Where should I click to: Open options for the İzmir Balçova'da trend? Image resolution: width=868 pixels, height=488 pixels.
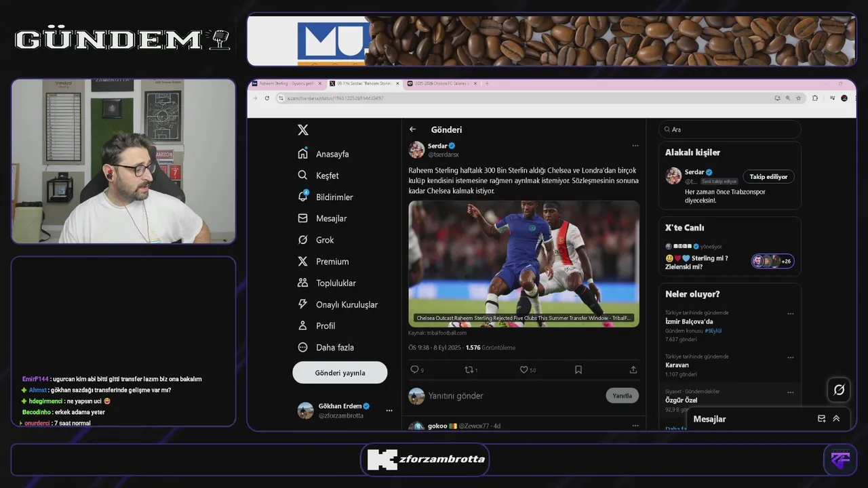(790, 314)
